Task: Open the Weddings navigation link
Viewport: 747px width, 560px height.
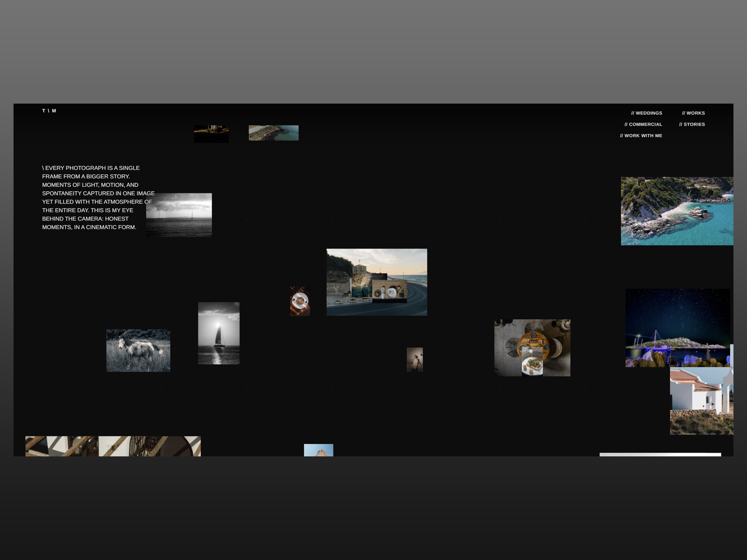Action: [646, 113]
